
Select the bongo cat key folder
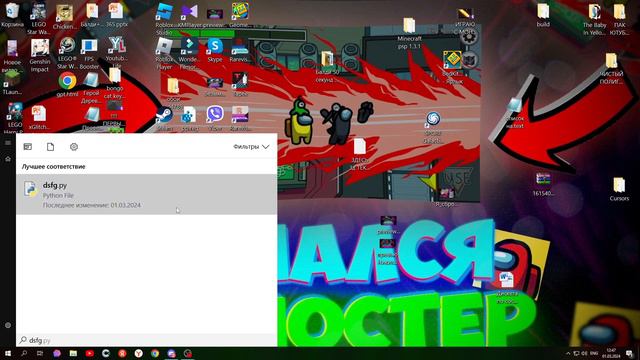coord(114,83)
